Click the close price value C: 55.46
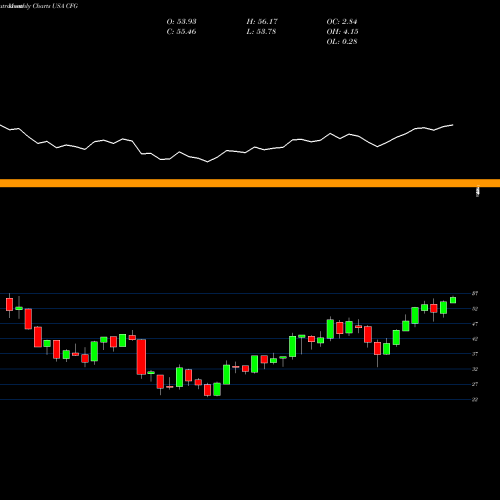This screenshot has height=500, width=500. (181, 32)
